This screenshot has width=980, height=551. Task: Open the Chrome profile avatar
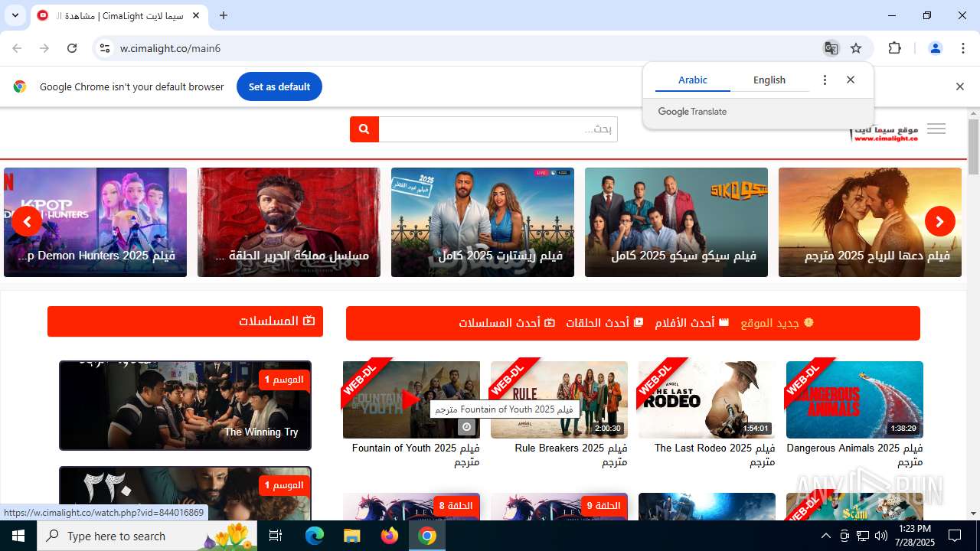pos(935,48)
